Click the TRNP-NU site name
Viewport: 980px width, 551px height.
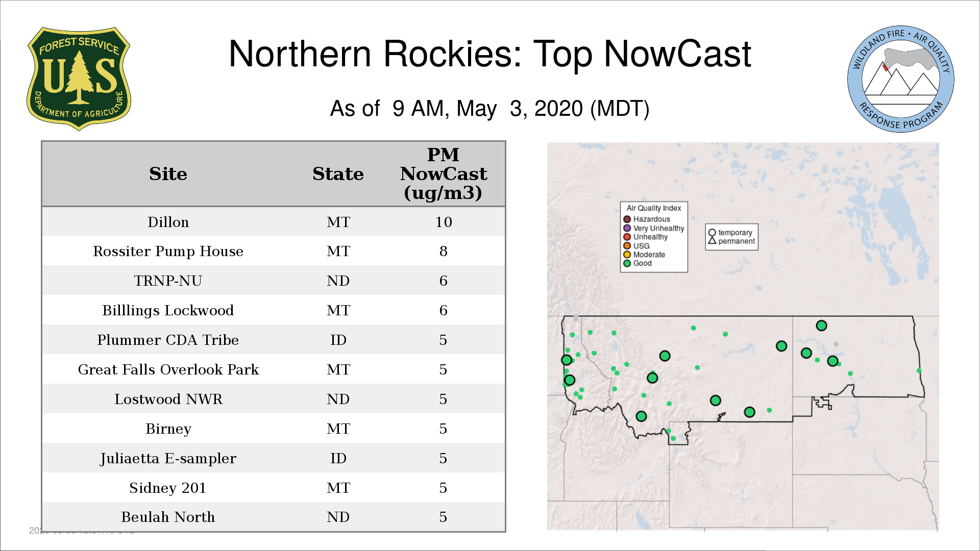pyautogui.click(x=168, y=281)
